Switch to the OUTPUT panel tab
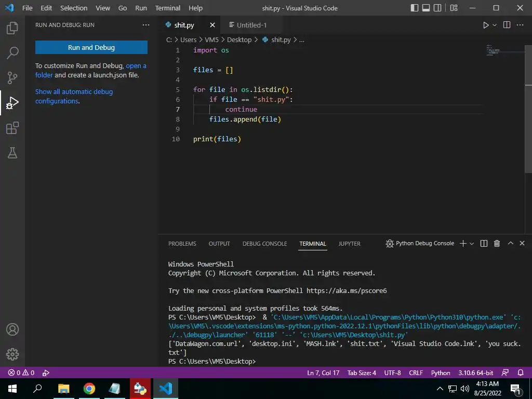 point(219,244)
